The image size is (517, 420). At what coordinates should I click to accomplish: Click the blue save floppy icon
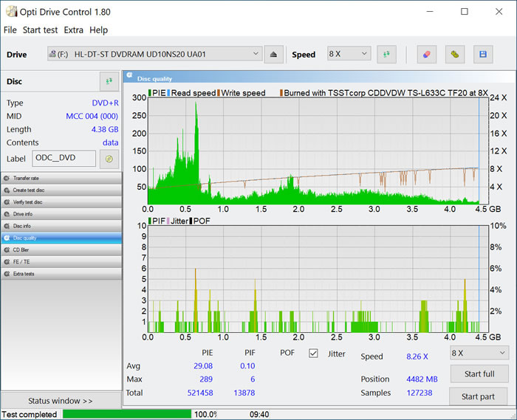(x=483, y=54)
